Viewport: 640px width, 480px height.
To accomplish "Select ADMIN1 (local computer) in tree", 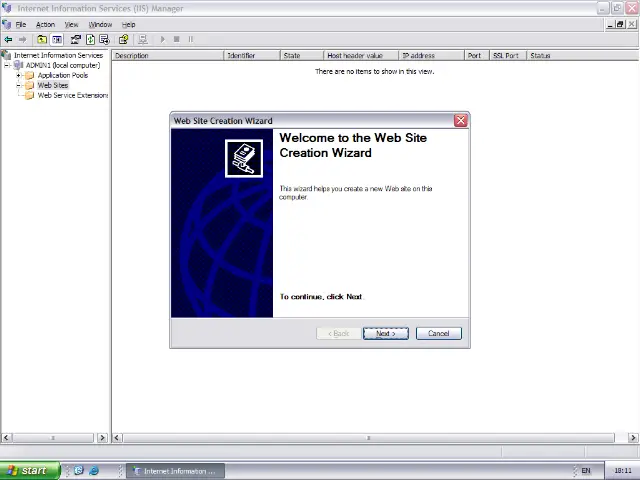I will [63, 65].
